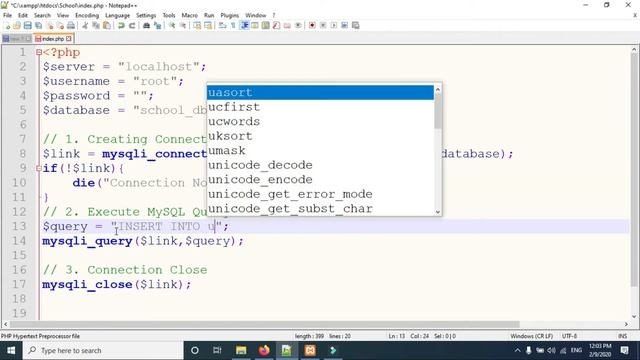Click macro Playback toolbar icon

(333, 26)
